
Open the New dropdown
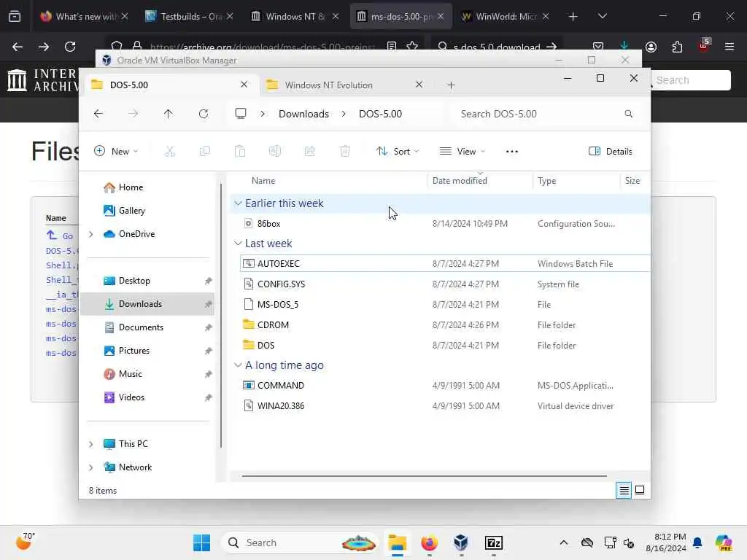[116, 152]
